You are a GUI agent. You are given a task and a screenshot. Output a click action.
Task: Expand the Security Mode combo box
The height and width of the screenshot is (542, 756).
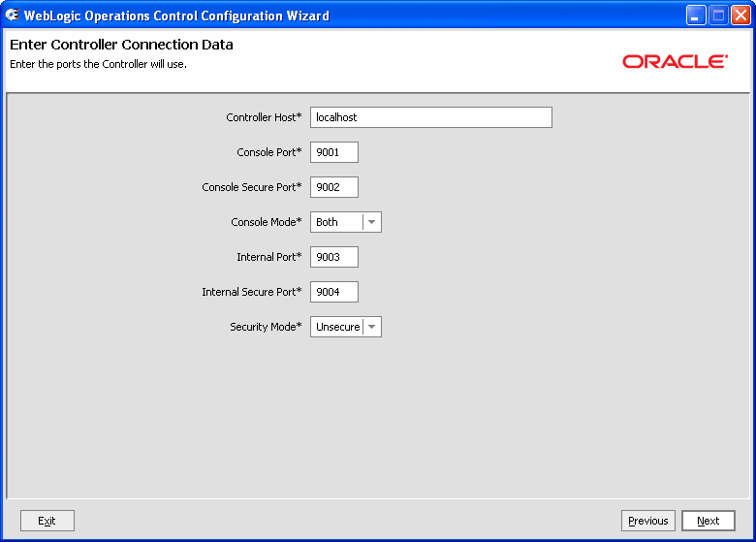pos(346,327)
